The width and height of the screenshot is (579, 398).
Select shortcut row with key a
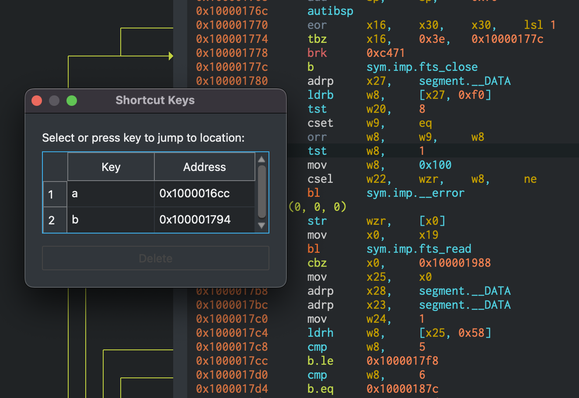click(149, 193)
